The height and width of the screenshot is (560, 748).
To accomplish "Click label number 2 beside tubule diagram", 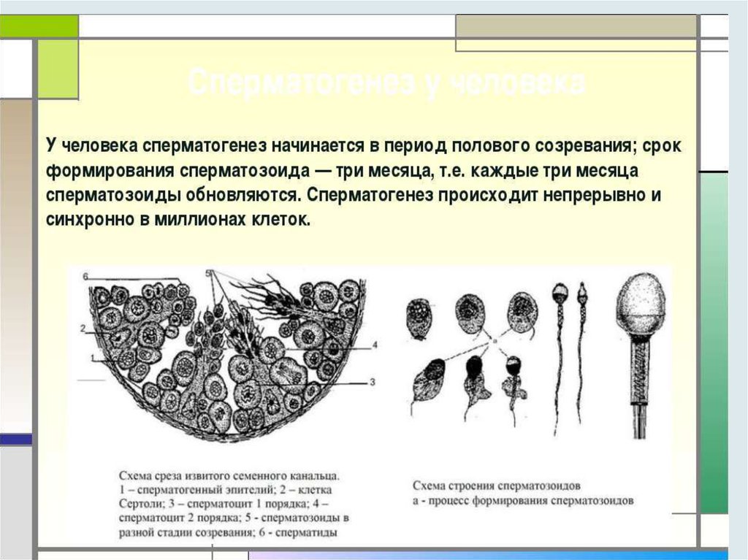I will [83, 329].
